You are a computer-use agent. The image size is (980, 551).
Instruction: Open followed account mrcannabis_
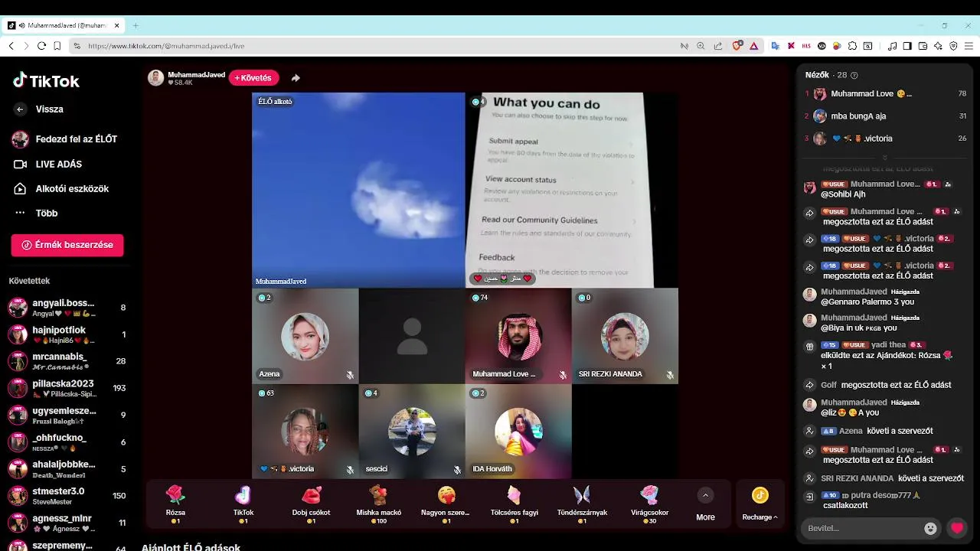[x=67, y=361]
